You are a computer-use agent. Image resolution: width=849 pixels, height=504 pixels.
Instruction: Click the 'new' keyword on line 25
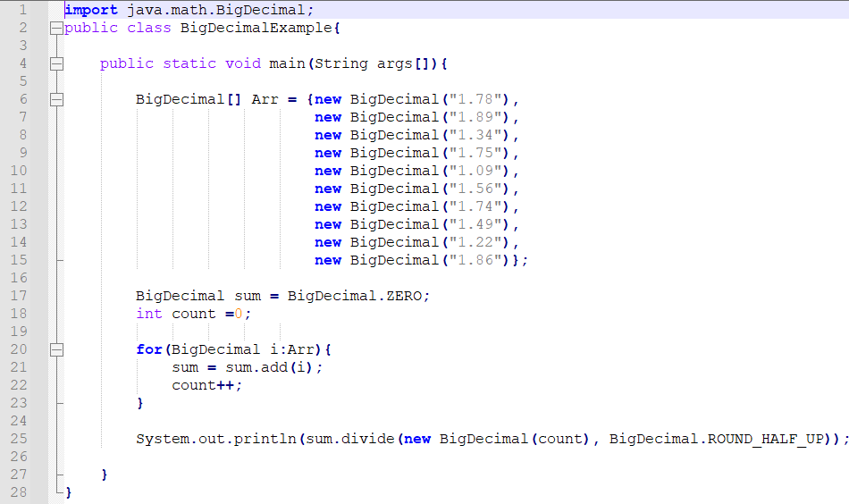pyautogui.click(x=417, y=439)
